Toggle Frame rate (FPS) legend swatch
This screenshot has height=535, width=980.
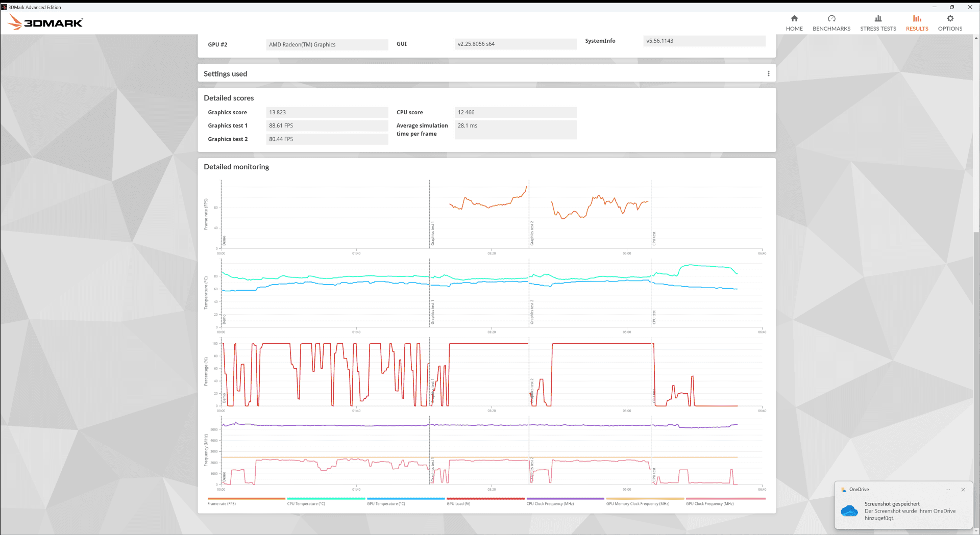(246, 498)
